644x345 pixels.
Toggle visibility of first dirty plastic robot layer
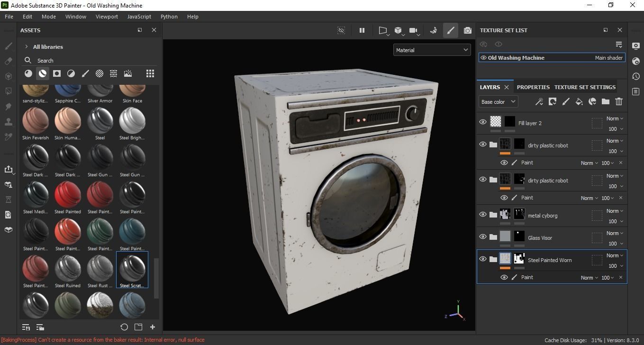click(483, 144)
